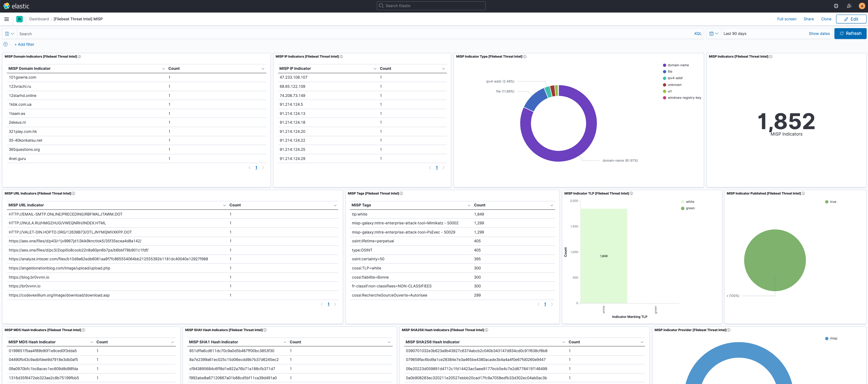The width and height of the screenshot is (868, 384).
Task: Open the help menu icon in header
Action: pos(836,6)
